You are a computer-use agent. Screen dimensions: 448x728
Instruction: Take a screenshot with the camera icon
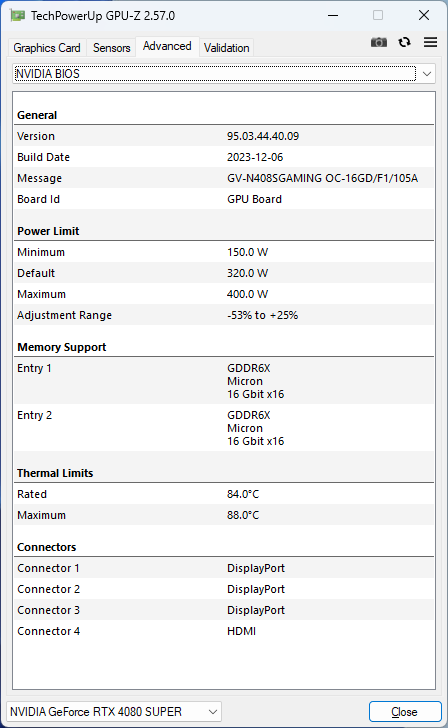point(378,43)
